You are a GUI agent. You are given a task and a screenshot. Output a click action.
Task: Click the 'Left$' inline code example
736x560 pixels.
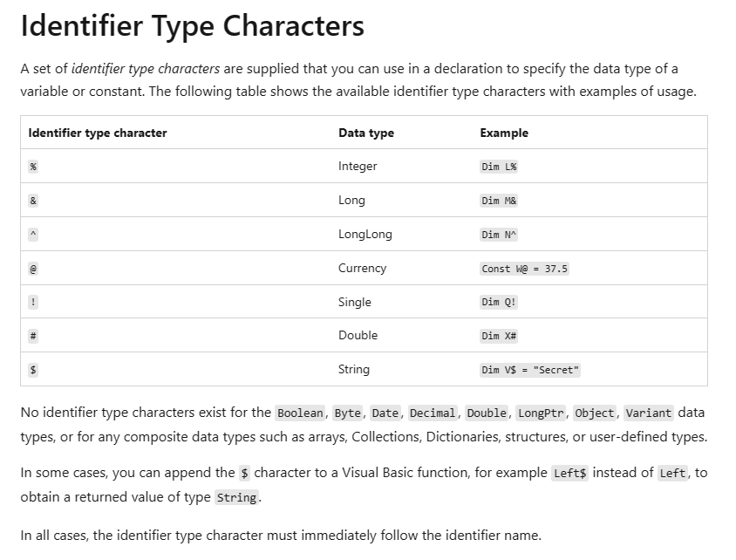569,473
